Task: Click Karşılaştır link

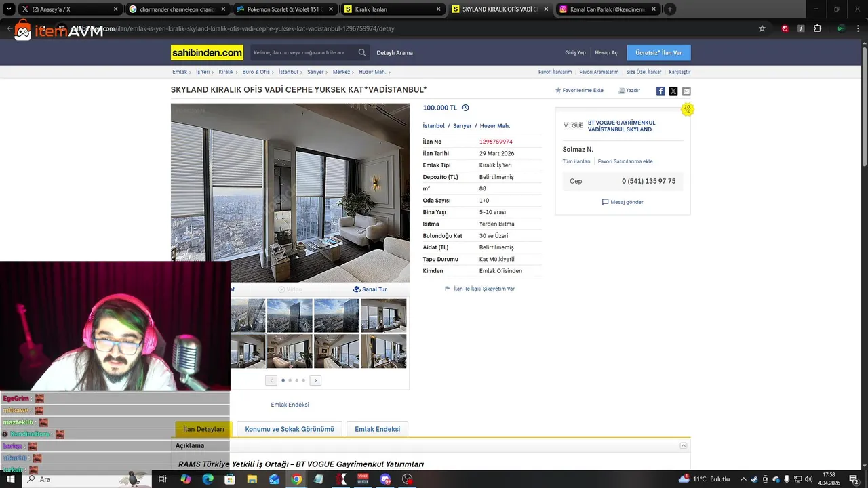Action: click(679, 72)
